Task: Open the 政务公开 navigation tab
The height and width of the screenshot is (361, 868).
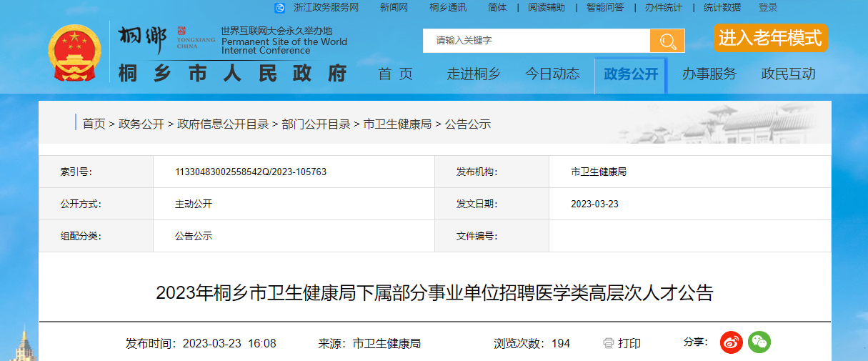Action: (630, 74)
